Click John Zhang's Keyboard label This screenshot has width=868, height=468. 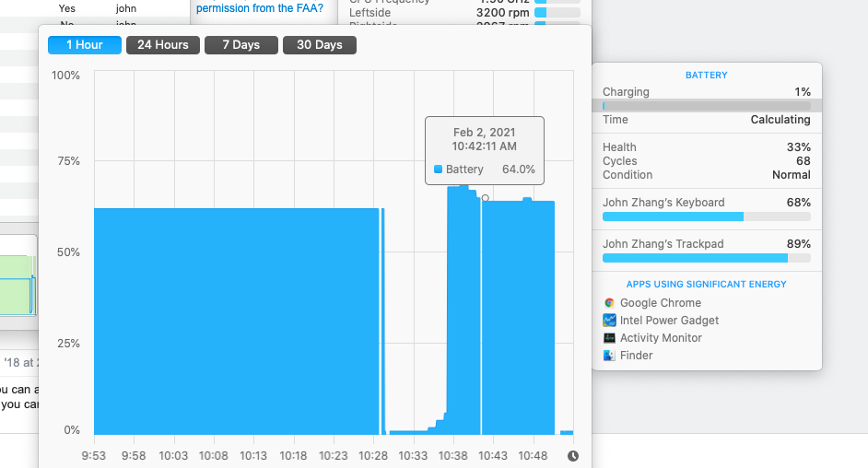pos(663,203)
